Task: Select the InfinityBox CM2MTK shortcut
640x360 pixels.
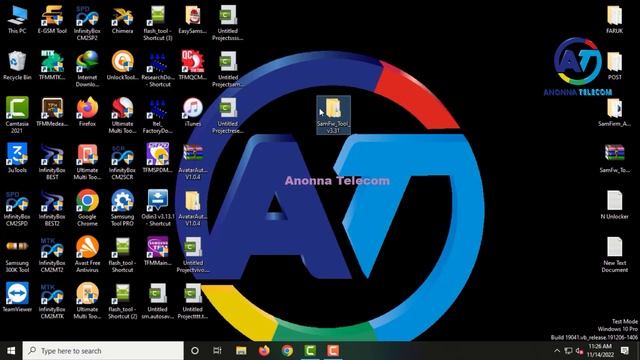Action: point(52,301)
